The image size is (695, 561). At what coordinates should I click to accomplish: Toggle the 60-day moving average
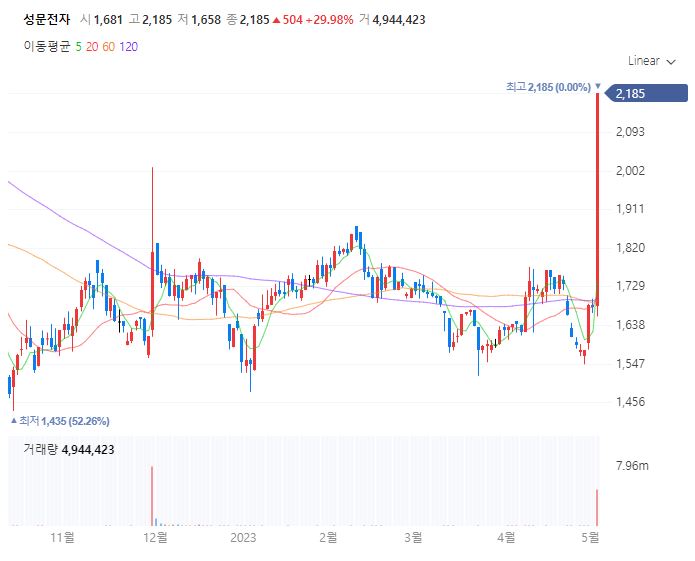click(x=109, y=47)
